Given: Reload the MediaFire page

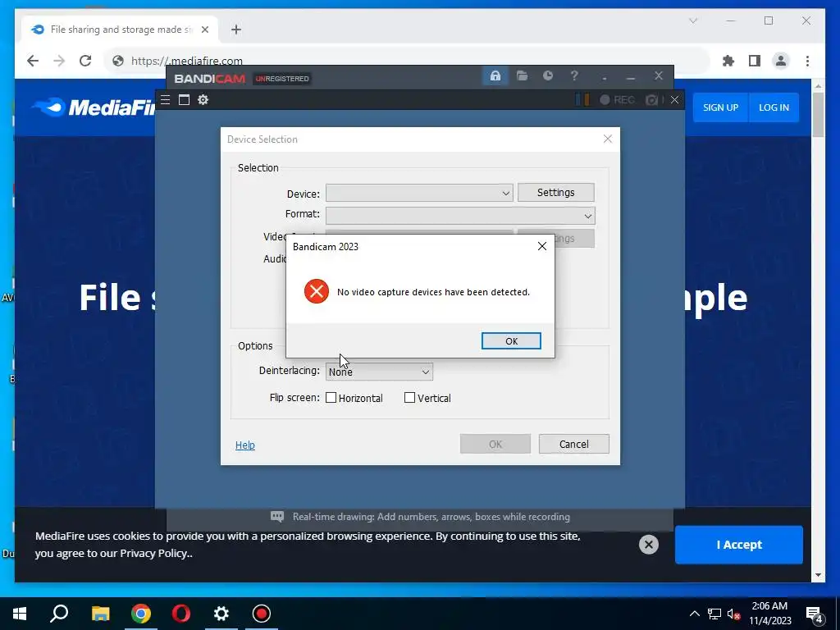Looking at the screenshot, I should click(x=85, y=61).
